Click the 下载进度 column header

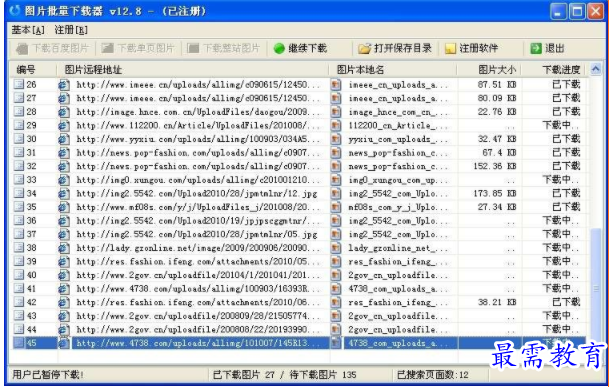[561, 70]
